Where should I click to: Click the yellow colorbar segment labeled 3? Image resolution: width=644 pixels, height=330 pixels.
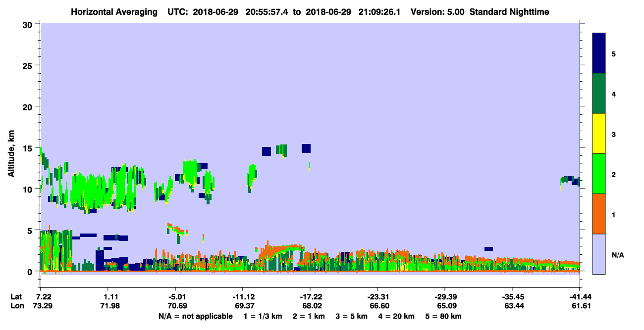[x=599, y=134]
